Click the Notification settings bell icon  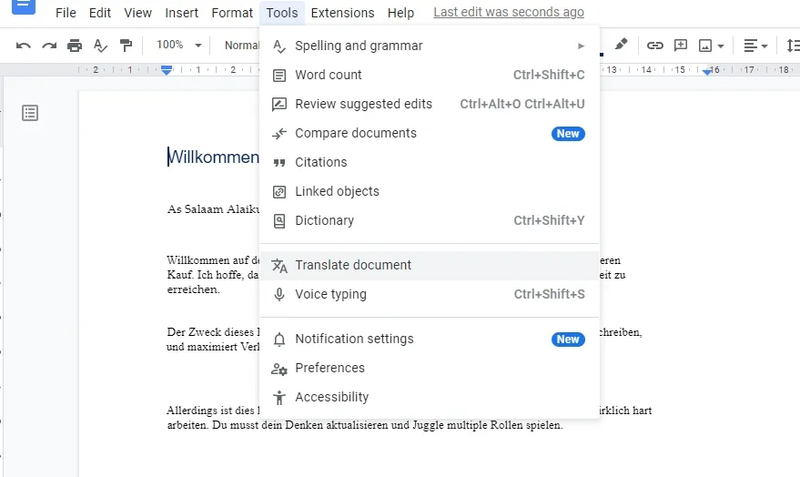279,339
